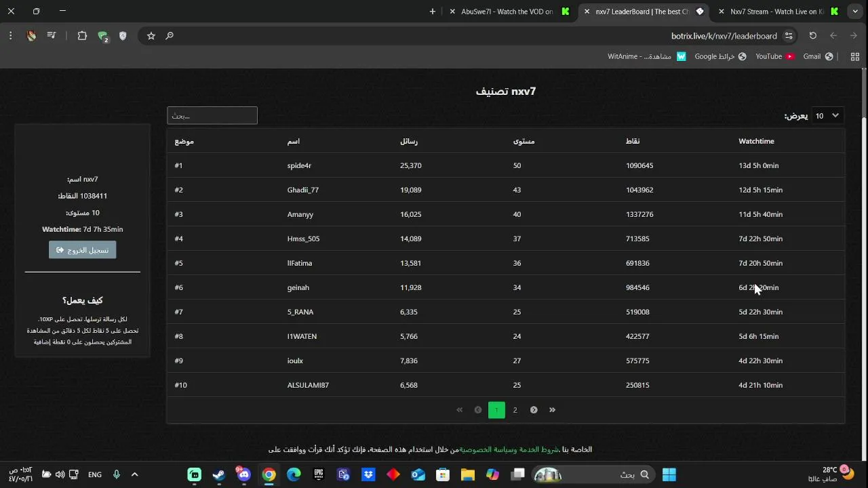The height and width of the screenshot is (488, 868).
Task: Expand the rows-per-page dropdown showing 10
Action: 827,116
